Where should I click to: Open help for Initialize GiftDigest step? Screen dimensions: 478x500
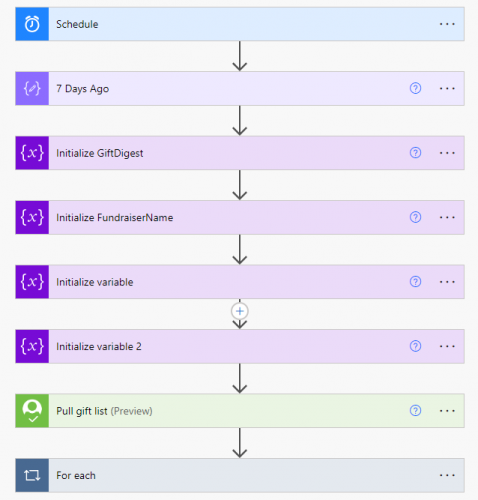[x=415, y=153]
